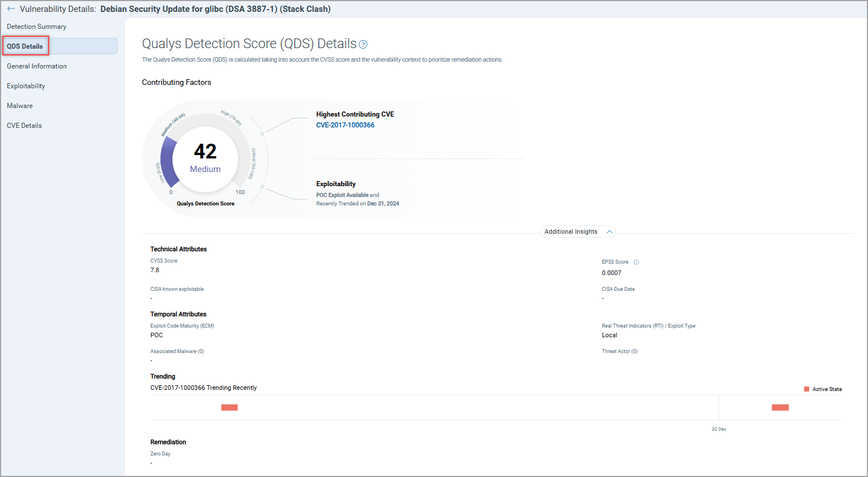
Task: Click the Critical (90-100) gauge segment label
Action: pos(253,164)
